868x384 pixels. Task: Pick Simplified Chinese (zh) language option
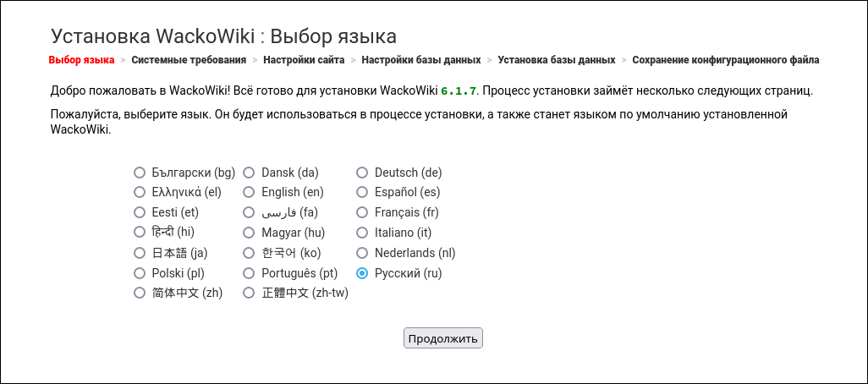pos(140,293)
